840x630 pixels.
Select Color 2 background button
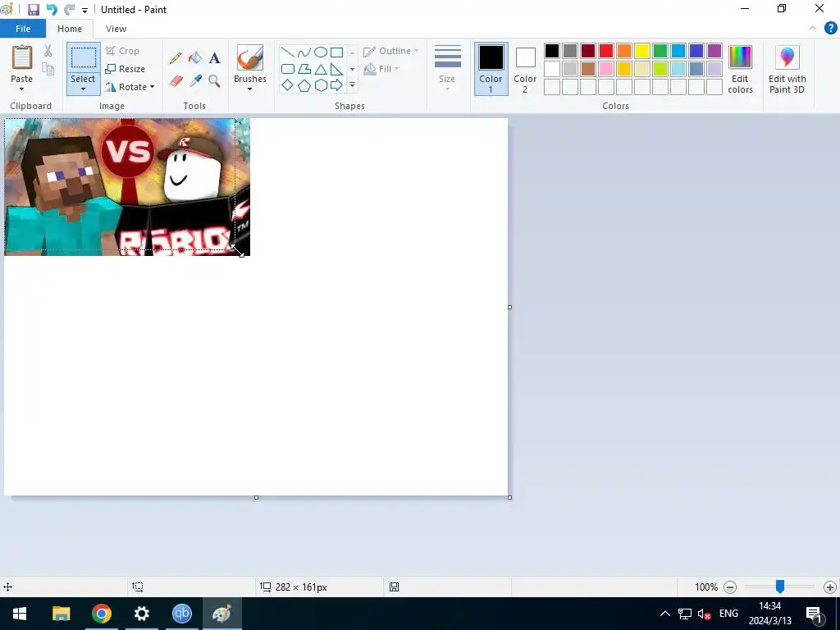(525, 69)
